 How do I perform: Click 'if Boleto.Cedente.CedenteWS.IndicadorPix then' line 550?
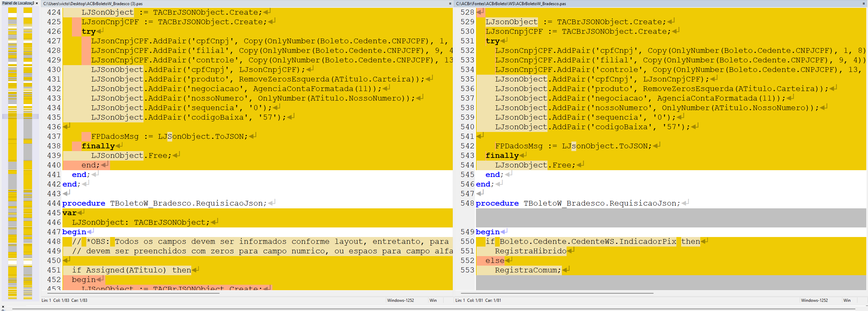point(593,241)
